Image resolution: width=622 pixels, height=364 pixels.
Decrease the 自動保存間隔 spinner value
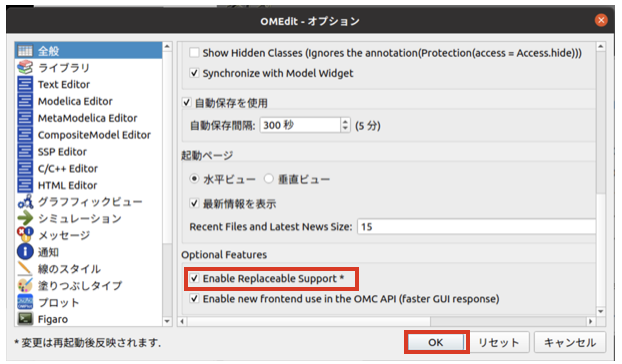tap(345, 128)
